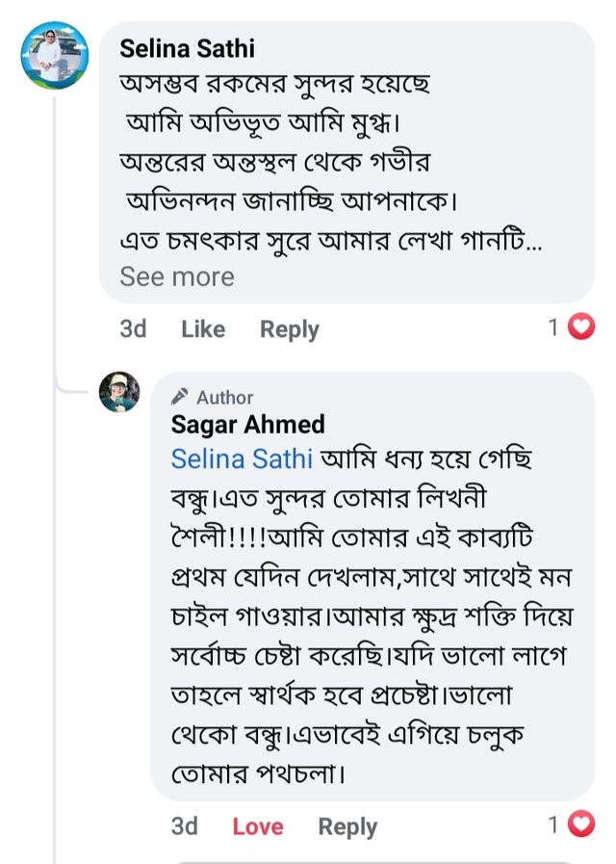This screenshot has width=616, height=864.
Task: Click the Author pencil badge icon
Action: coord(180,397)
